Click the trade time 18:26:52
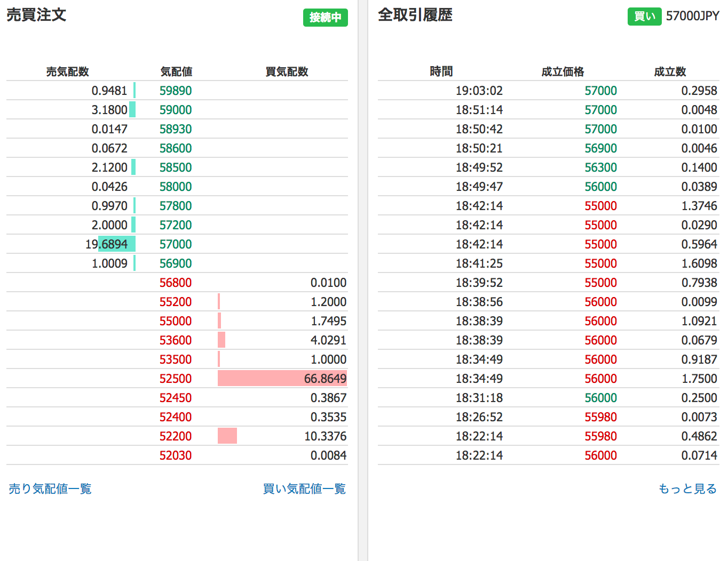The width and height of the screenshot is (728, 561). (479, 417)
